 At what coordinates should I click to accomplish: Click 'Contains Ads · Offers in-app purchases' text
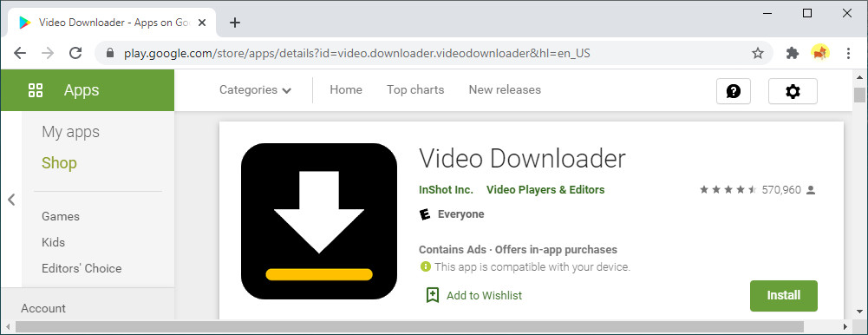point(518,250)
